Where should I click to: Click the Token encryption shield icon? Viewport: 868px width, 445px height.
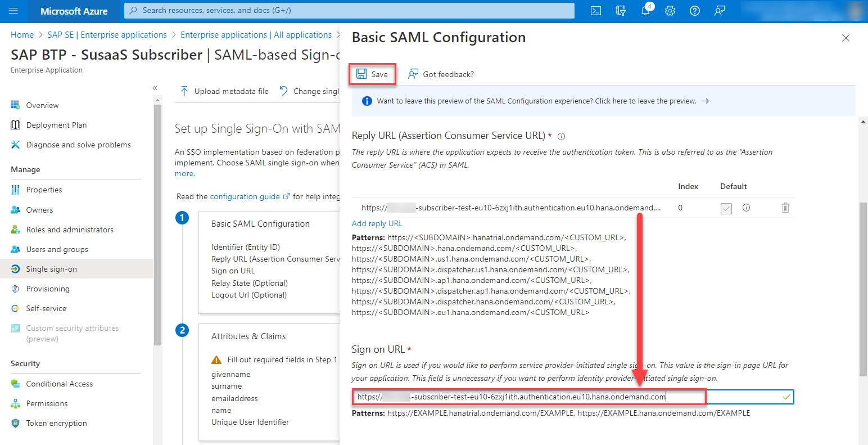pyautogui.click(x=16, y=423)
